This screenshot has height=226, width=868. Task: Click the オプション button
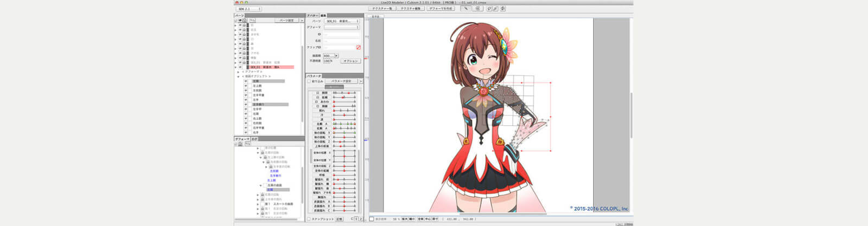350,61
